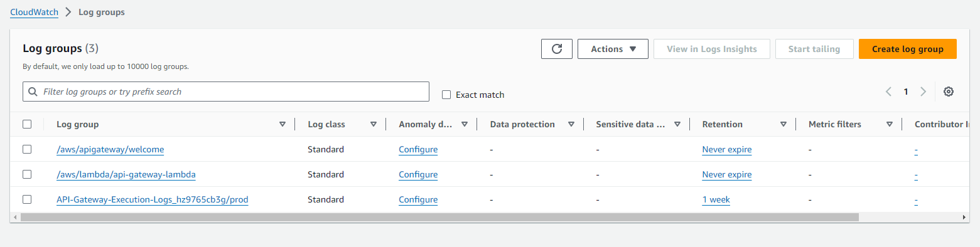Click the Log group column header text

click(x=77, y=124)
